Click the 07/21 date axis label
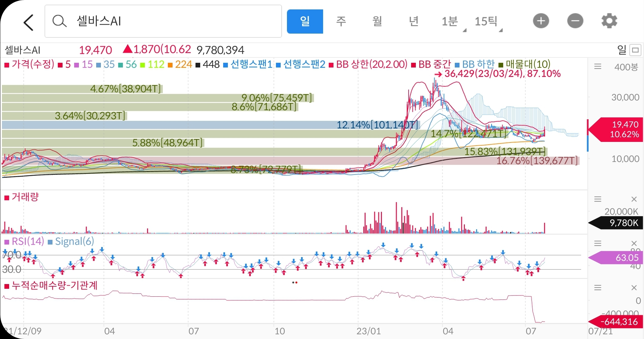Image resolution: width=644 pixels, height=339 pixels. [x=600, y=331]
